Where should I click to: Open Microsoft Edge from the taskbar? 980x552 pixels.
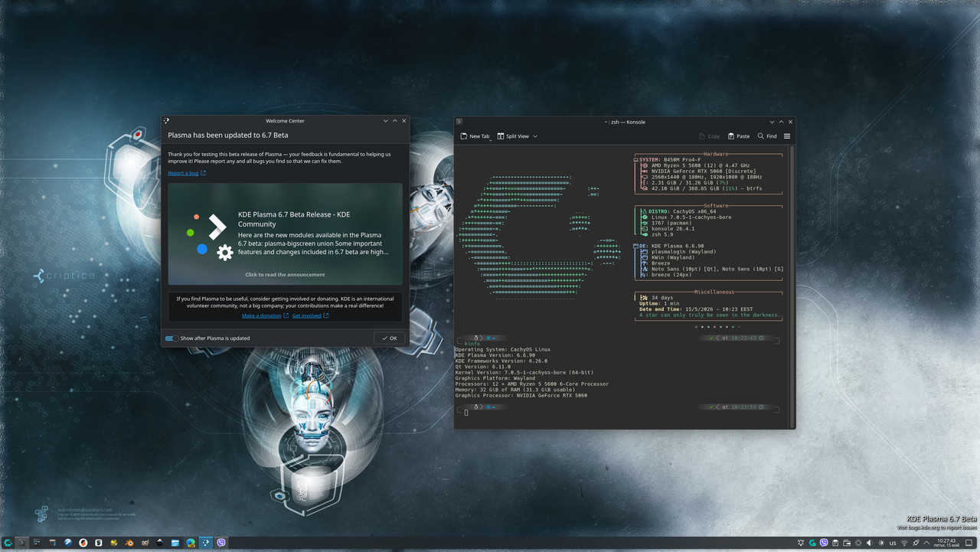tap(191, 543)
